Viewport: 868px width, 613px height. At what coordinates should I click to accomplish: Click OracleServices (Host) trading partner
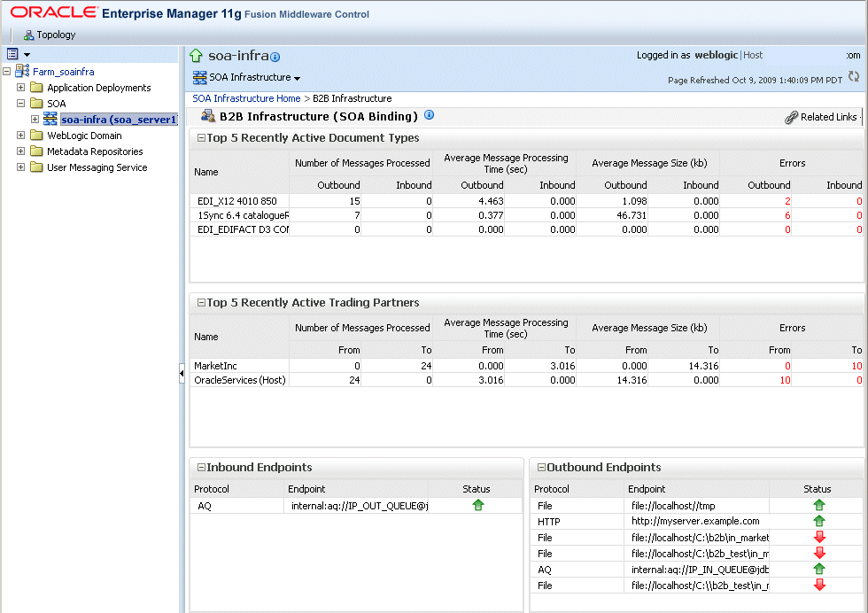coord(240,380)
